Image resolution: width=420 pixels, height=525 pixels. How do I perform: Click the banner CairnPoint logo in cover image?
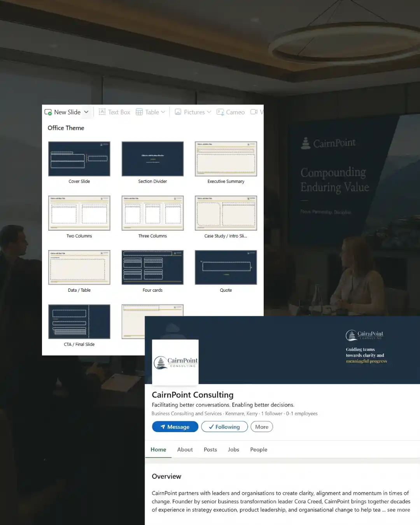[x=364, y=335]
